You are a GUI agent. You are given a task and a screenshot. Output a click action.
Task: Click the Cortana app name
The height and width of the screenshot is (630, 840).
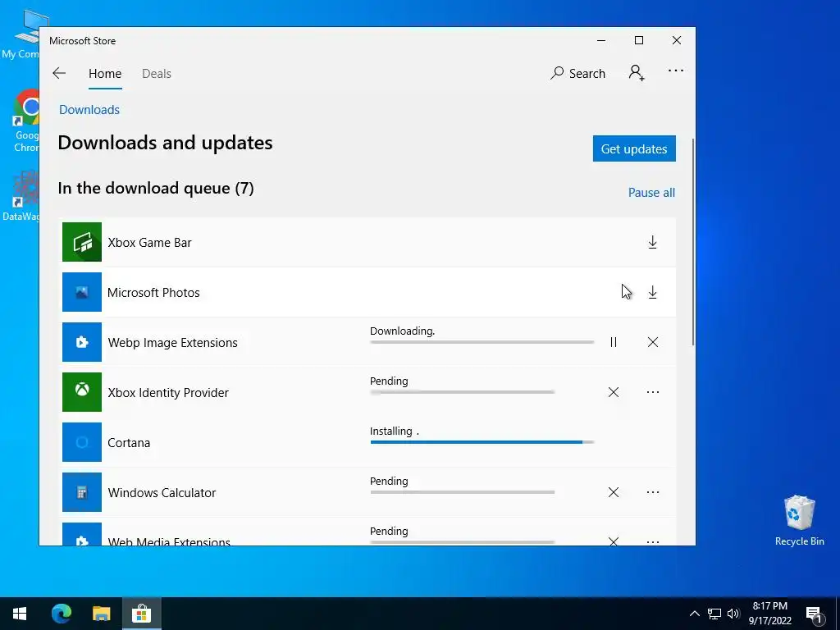point(129,442)
